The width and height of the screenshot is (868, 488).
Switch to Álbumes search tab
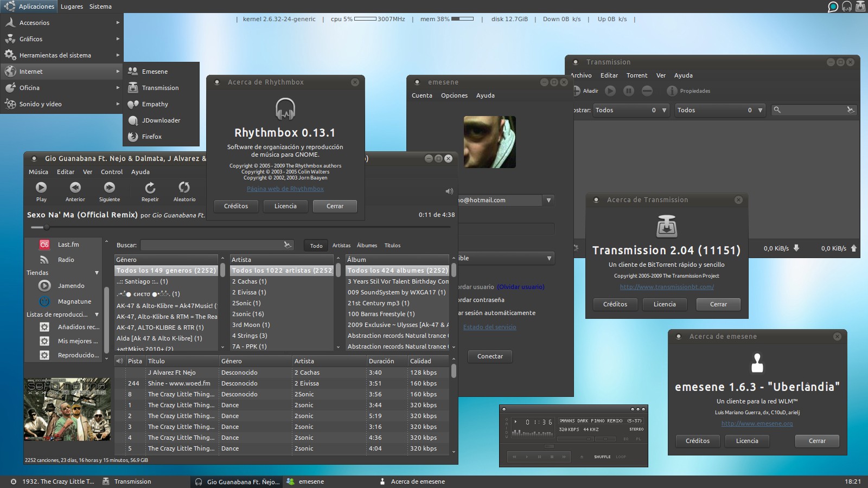[x=367, y=246]
